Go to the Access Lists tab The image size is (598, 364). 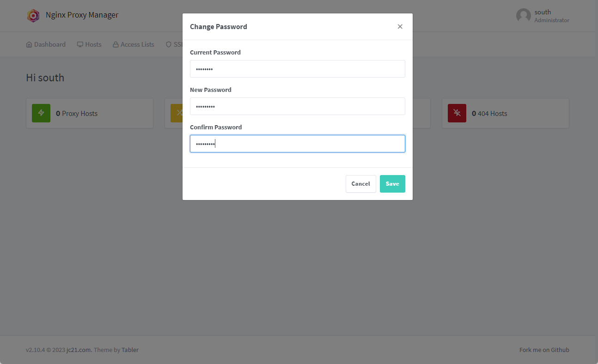(133, 45)
